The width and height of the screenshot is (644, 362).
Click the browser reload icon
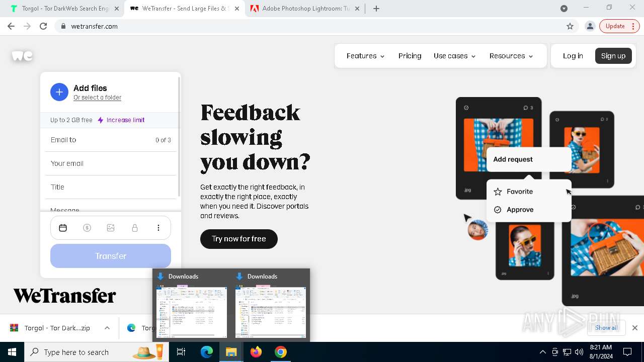(x=43, y=26)
